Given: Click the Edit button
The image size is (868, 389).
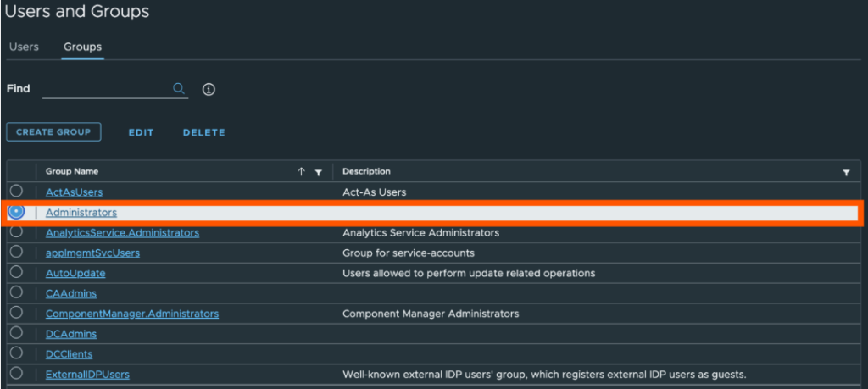Looking at the screenshot, I should pyautogui.click(x=141, y=132).
